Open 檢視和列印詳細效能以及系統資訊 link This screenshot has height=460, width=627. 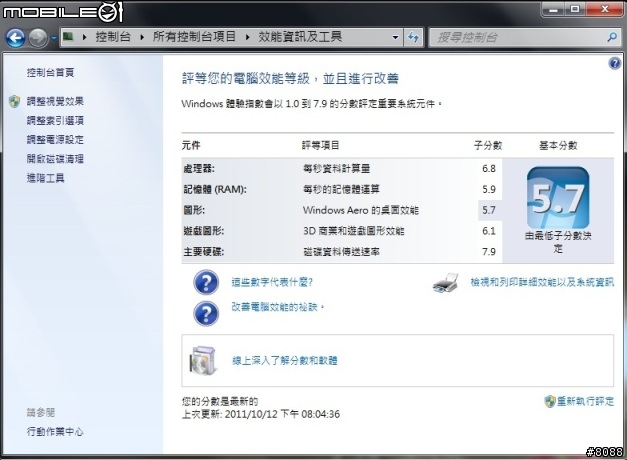(x=542, y=282)
